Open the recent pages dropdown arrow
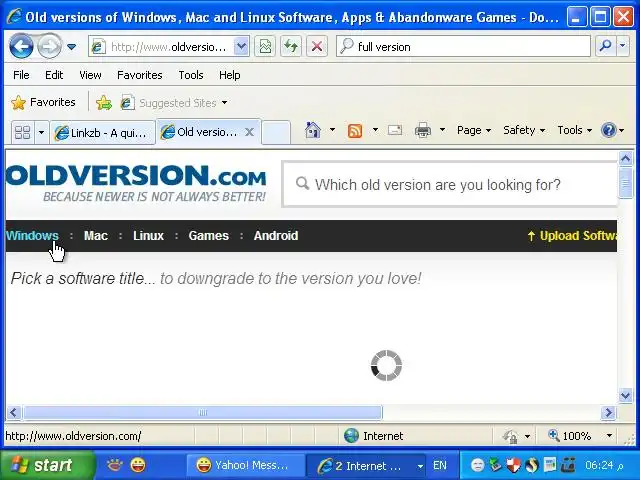Screen dimensions: 640x480 point(71,47)
